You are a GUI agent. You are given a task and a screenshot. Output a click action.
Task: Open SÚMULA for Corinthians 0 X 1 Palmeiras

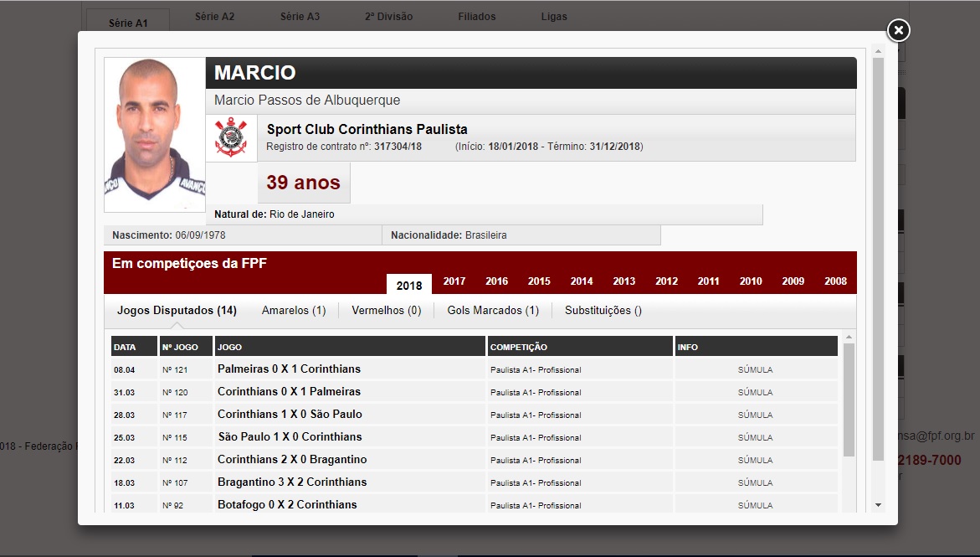pos(755,392)
